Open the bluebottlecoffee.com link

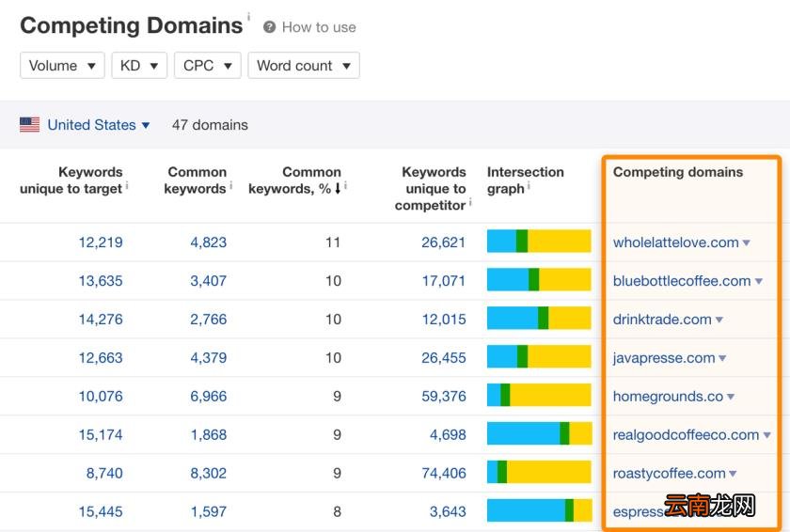click(682, 281)
